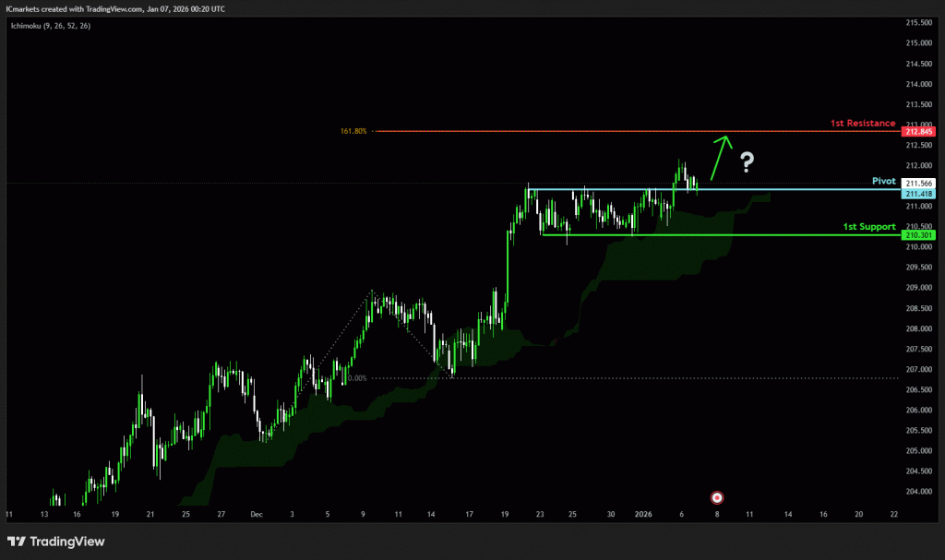The width and height of the screenshot is (945, 560).
Task: Click the 1st Resistance text label
Action: [x=864, y=123]
